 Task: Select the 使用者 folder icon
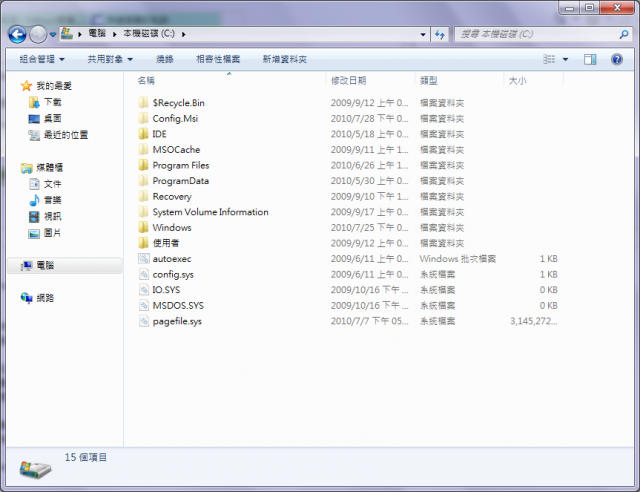(x=143, y=243)
